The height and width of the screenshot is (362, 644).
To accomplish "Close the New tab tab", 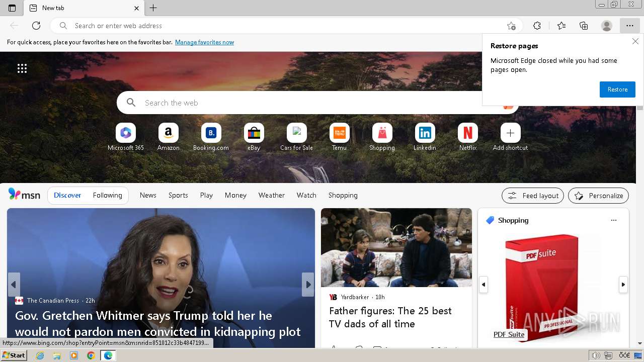I will pyautogui.click(x=137, y=8).
